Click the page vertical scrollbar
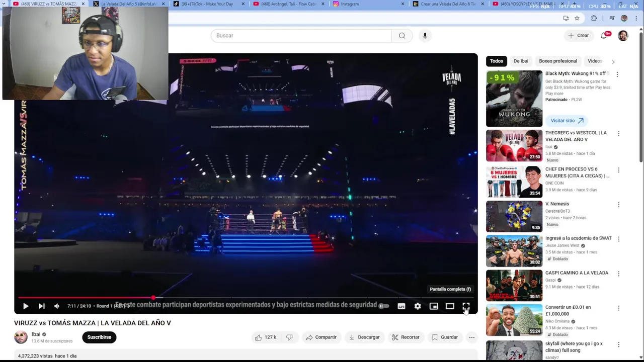 point(641,98)
